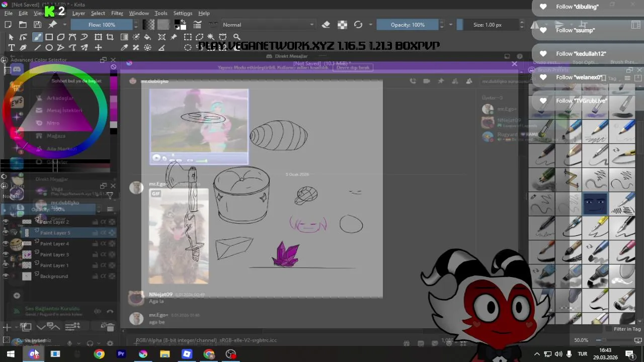Open the Filter menu

pyautogui.click(x=117, y=14)
